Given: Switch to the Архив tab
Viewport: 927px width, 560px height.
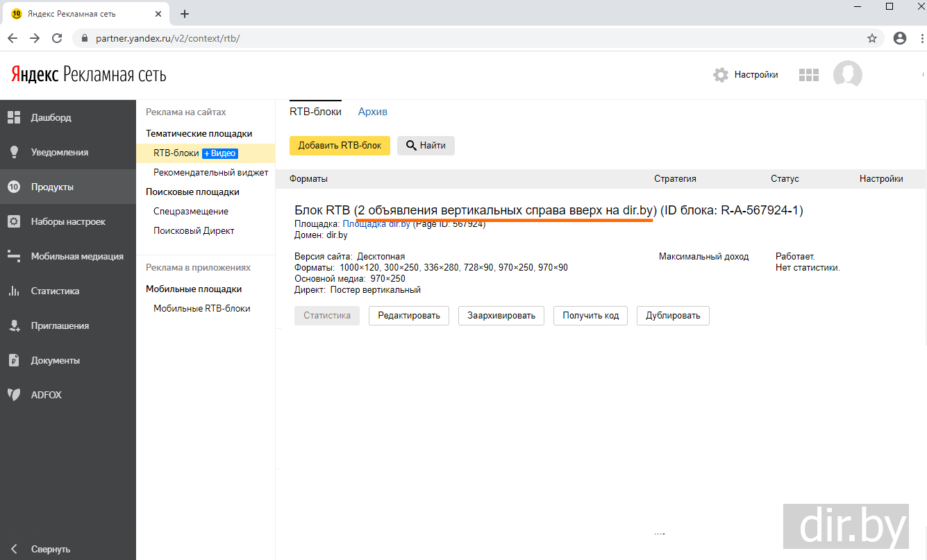Looking at the screenshot, I should click(373, 112).
